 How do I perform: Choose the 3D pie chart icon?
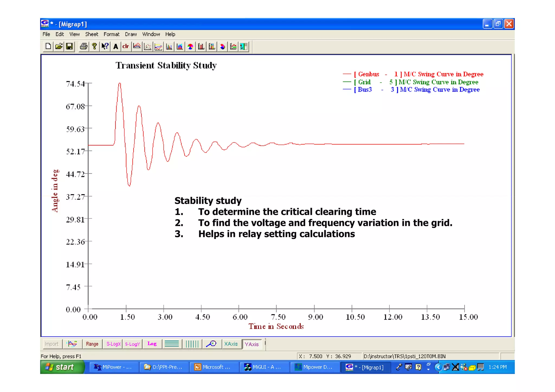(222, 47)
